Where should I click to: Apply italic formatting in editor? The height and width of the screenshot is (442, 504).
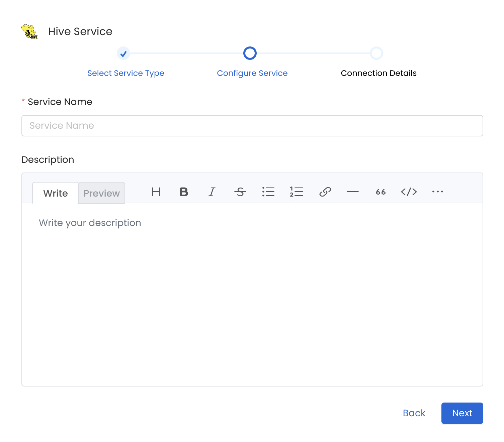tap(212, 192)
